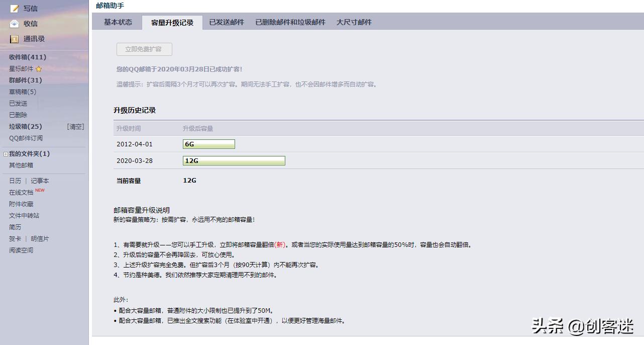Viewport: 644px width, 345px height.
Task: Expand the 我的文件夹 folder tree
Action: (6, 153)
